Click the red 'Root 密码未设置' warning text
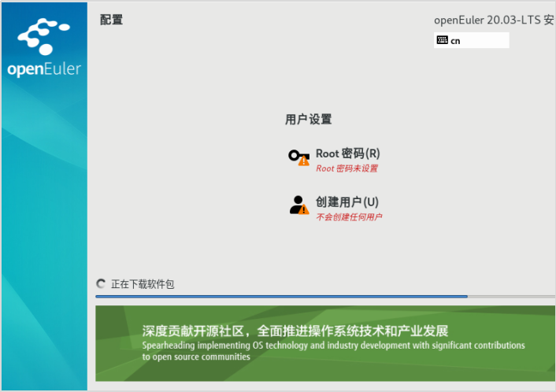The image size is (556, 392). pyautogui.click(x=347, y=168)
